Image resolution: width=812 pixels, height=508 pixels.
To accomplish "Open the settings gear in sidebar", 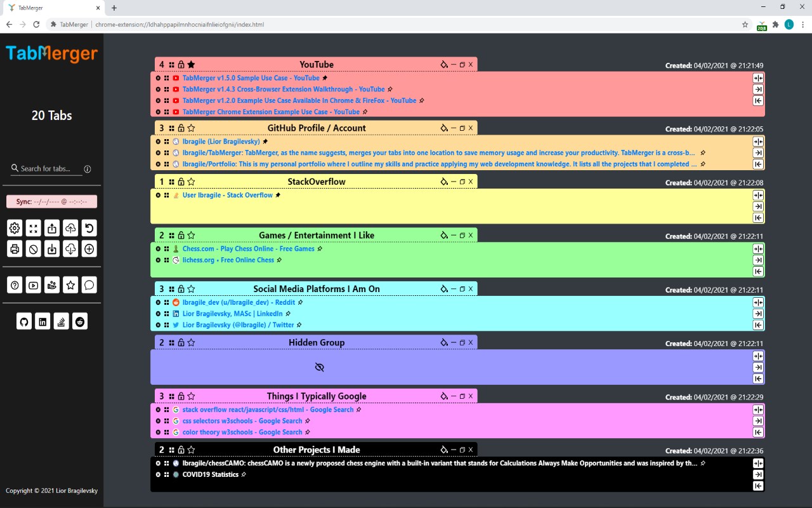I will tap(15, 228).
